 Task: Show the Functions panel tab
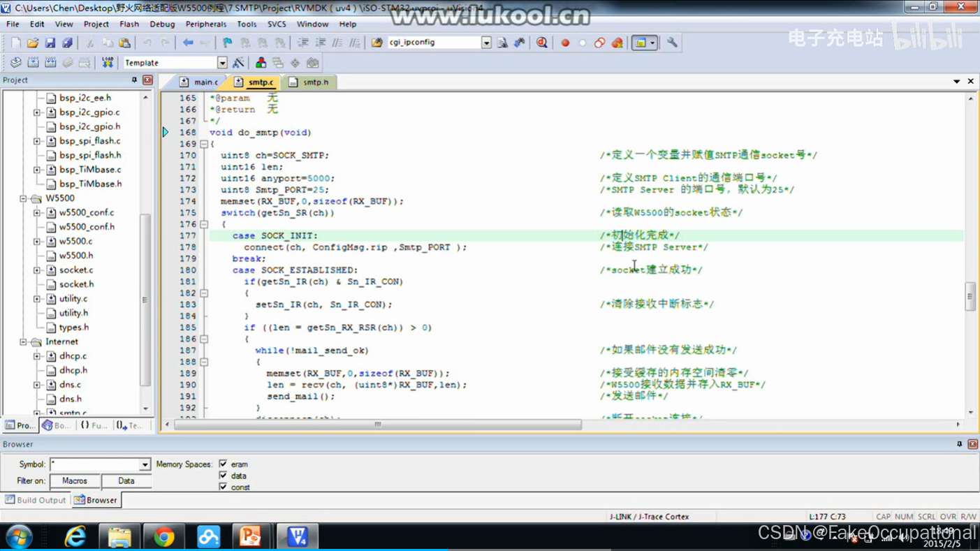coord(94,425)
